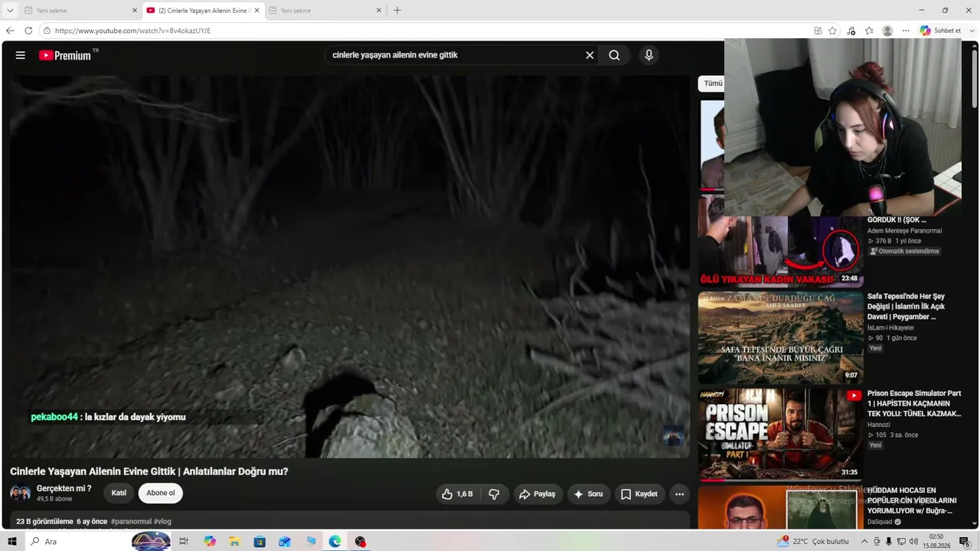This screenshot has height=551, width=980.
Task: Open the HÜDDAM HOCASI EN POPÜLER CİN title
Action: click(x=911, y=500)
